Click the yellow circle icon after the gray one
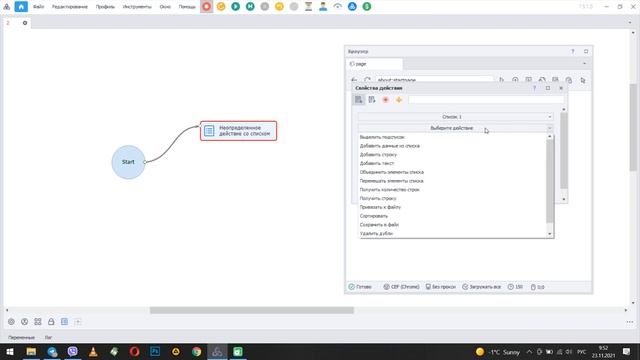The width and height of the screenshot is (640, 360). tap(279, 7)
